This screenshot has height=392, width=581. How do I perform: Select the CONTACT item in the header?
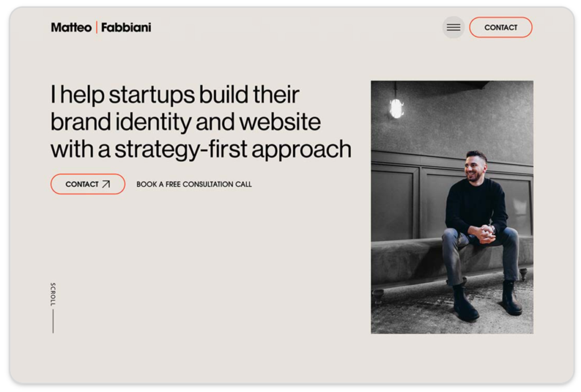click(500, 27)
